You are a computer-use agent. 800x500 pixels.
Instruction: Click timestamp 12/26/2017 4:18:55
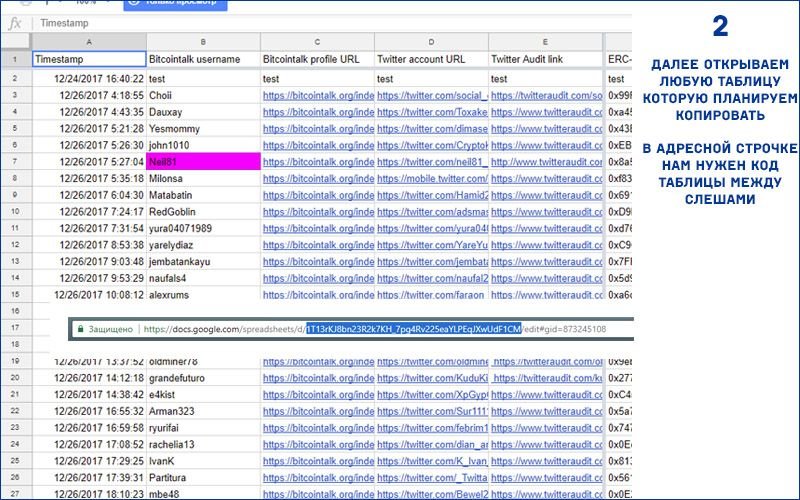[x=102, y=95]
